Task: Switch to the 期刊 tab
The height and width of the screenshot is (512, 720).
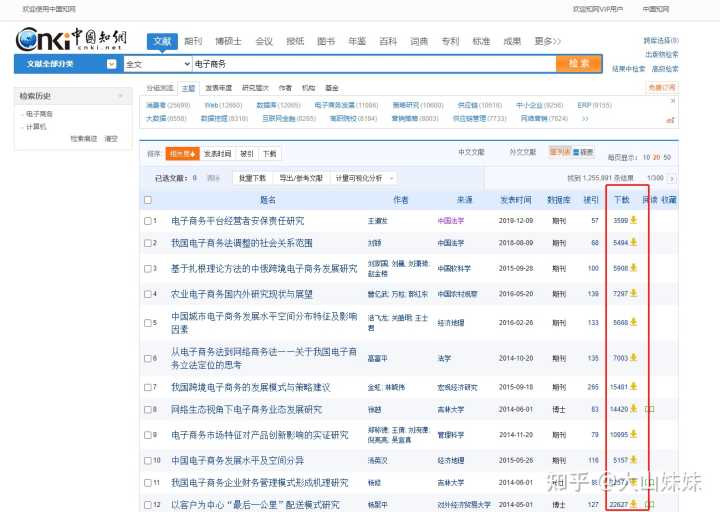Action: [x=193, y=41]
